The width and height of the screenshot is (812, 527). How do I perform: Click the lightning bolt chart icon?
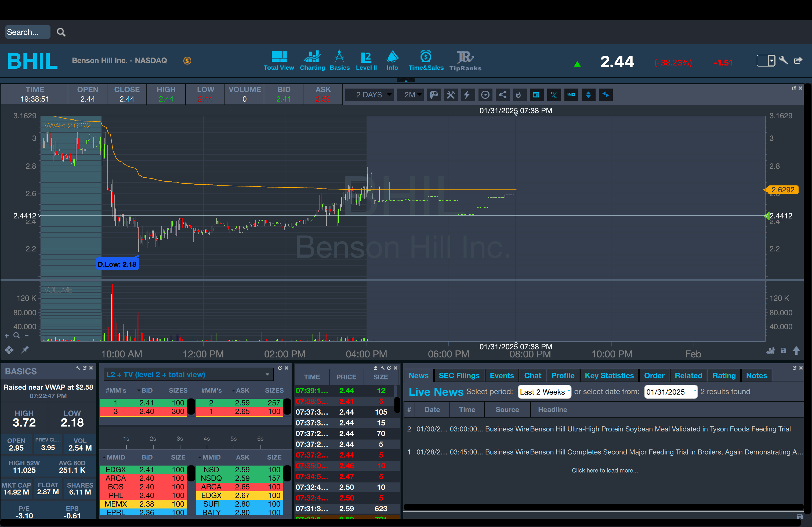pos(467,95)
